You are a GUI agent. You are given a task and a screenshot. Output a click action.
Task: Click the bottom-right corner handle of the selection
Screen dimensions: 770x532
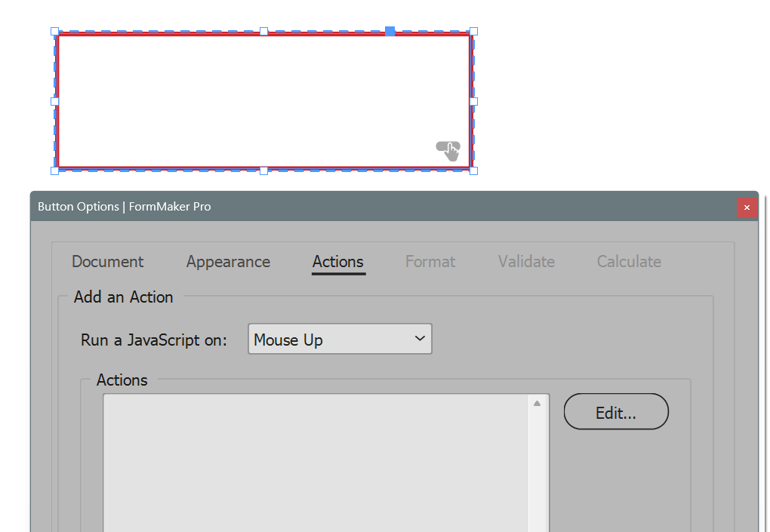(x=473, y=171)
